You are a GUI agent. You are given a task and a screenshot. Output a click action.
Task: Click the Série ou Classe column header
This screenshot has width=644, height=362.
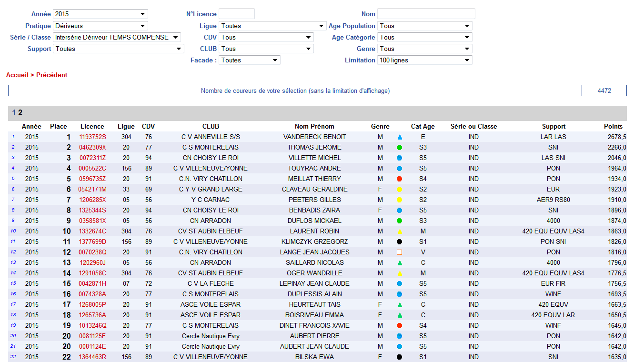point(473,126)
